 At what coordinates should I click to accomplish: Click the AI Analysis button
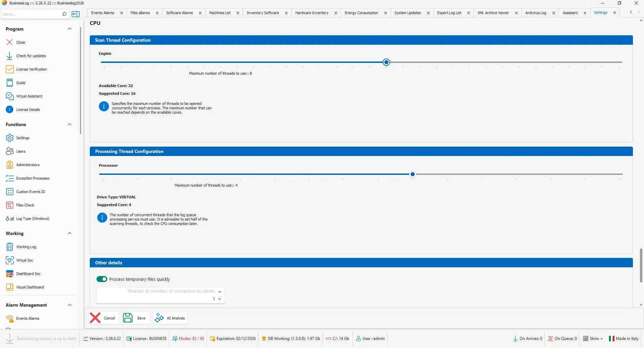(x=170, y=318)
